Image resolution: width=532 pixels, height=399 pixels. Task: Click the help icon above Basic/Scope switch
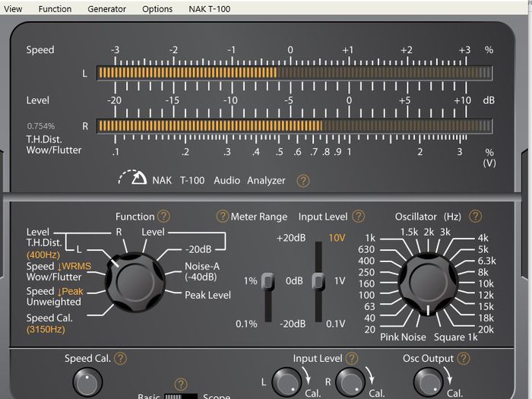[x=181, y=385]
